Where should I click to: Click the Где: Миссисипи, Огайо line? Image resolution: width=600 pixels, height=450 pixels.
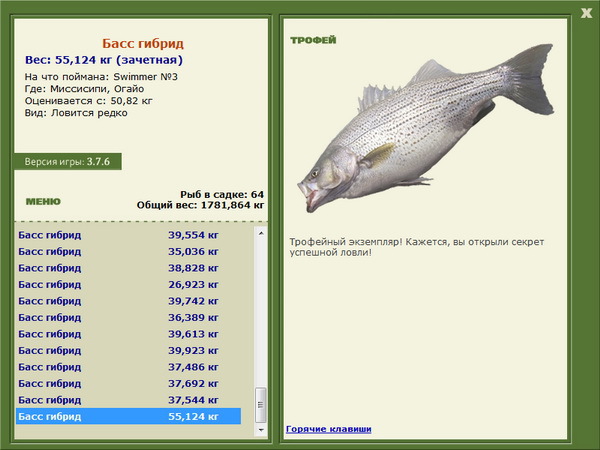[84, 89]
